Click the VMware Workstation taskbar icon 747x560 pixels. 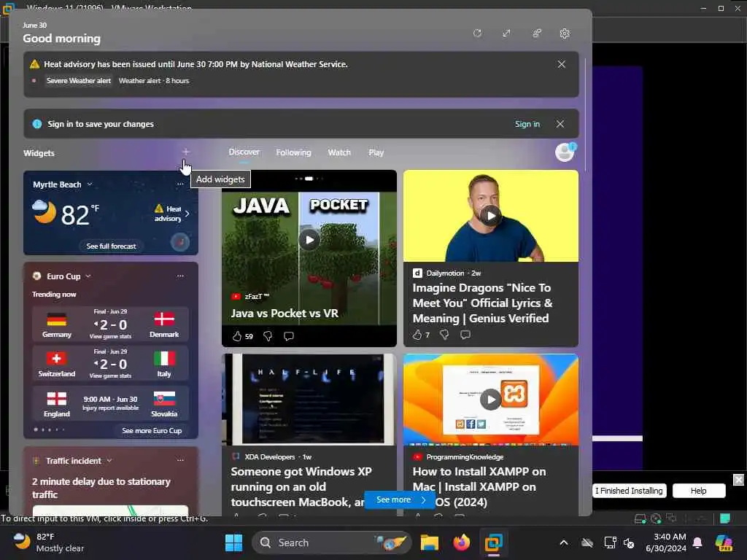pyautogui.click(x=494, y=542)
